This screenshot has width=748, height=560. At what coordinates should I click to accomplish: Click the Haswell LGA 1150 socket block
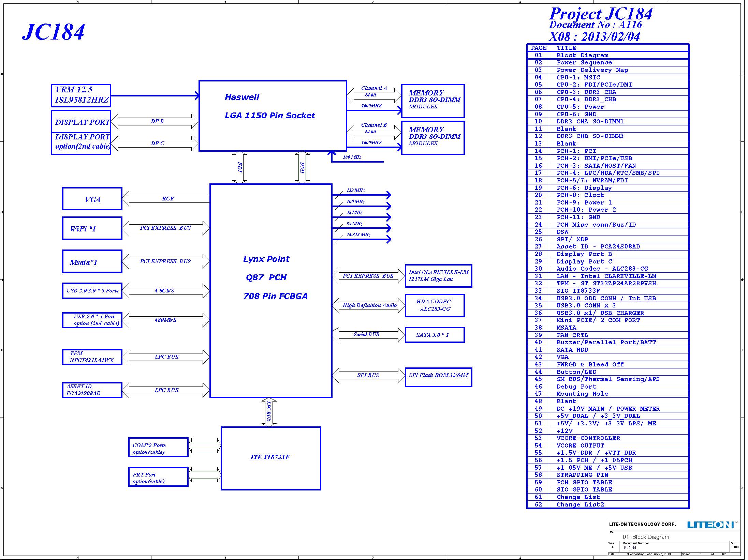click(x=273, y=116)
